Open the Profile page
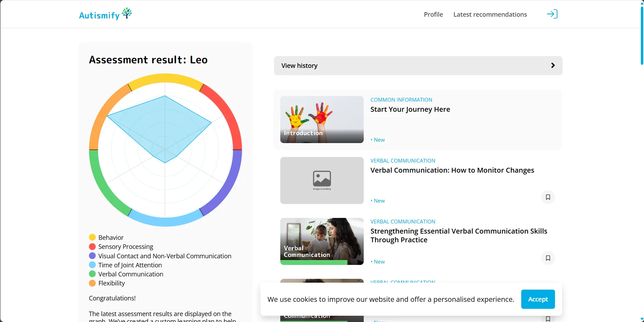 pos(433,14)
